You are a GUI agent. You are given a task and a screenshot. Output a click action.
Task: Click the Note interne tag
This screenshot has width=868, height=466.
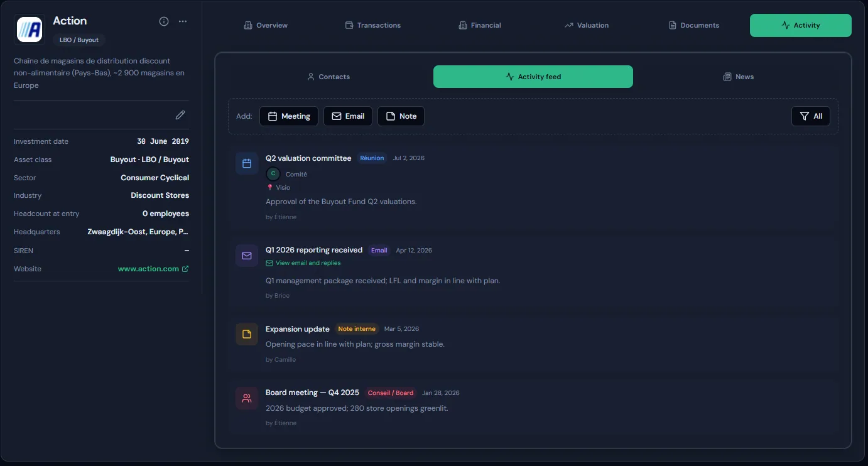(357, 329)
